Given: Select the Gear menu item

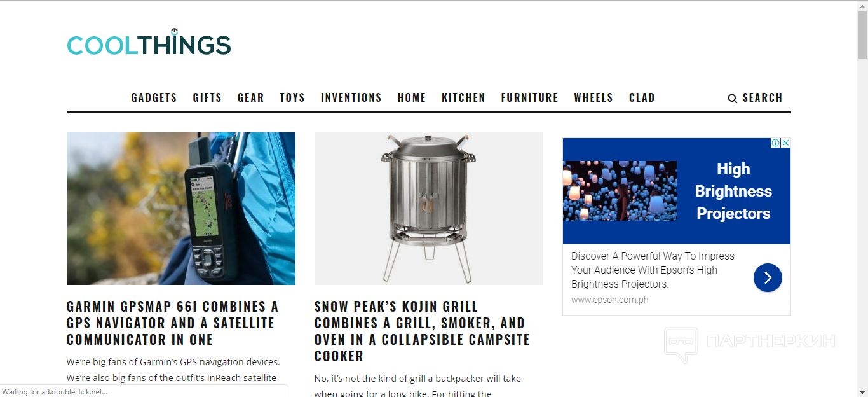Looking at the screenshot, I should coord(251,97).
